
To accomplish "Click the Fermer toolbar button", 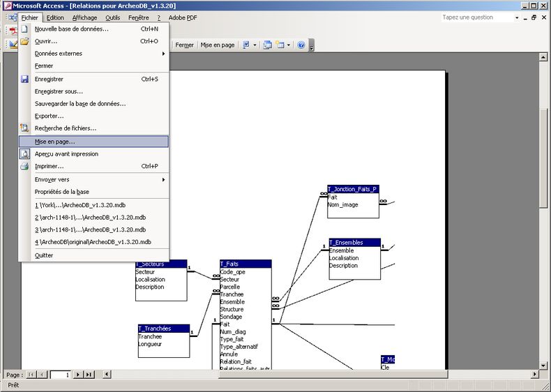I will coord(185,45).
